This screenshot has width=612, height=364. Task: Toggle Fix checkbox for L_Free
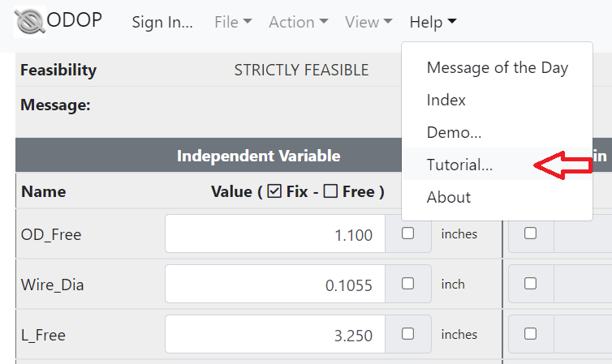[408, 334]
